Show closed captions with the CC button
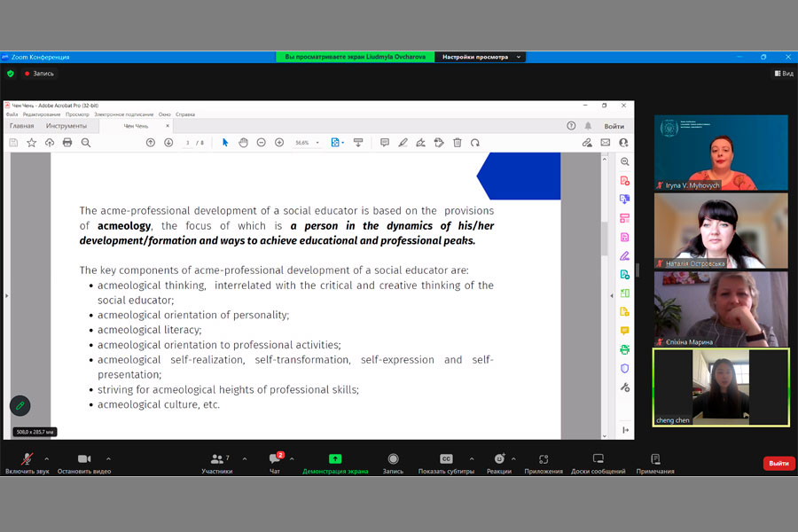798x532 pixels. tap(446, 459)
